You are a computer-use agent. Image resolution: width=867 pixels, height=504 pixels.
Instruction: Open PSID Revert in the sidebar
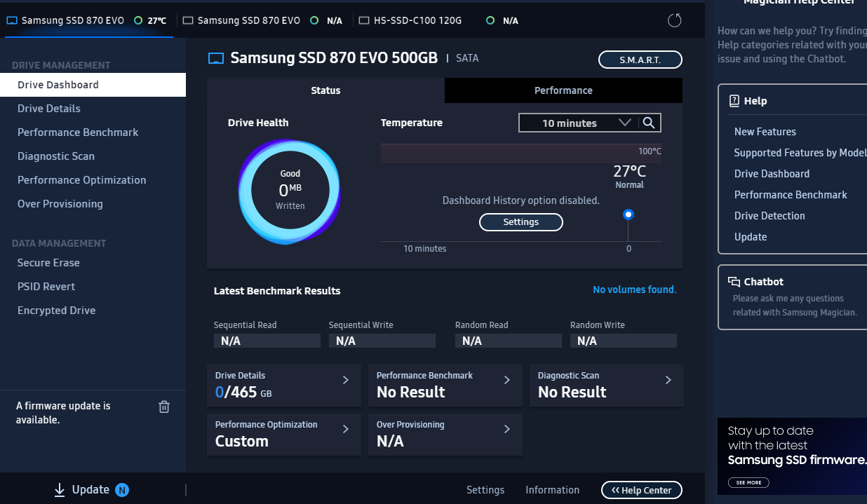pyautogui.click(x=93, y=287)
